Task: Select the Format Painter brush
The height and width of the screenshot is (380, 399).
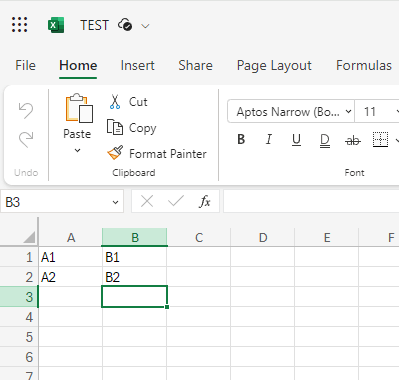Action: (x=115, y=153)
